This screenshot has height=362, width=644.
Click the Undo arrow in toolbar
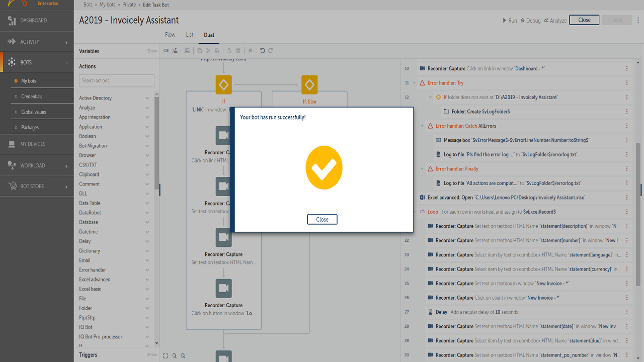[262, 51]
